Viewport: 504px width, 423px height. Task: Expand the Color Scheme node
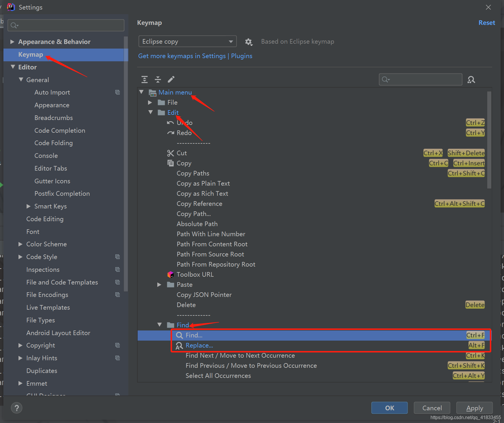[x=20, y=244]
